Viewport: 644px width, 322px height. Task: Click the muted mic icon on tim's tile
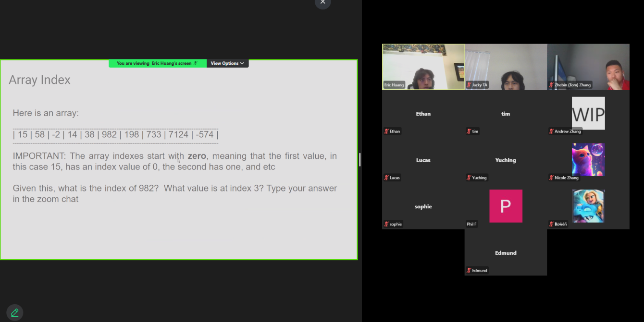click(x=469, y=131)
